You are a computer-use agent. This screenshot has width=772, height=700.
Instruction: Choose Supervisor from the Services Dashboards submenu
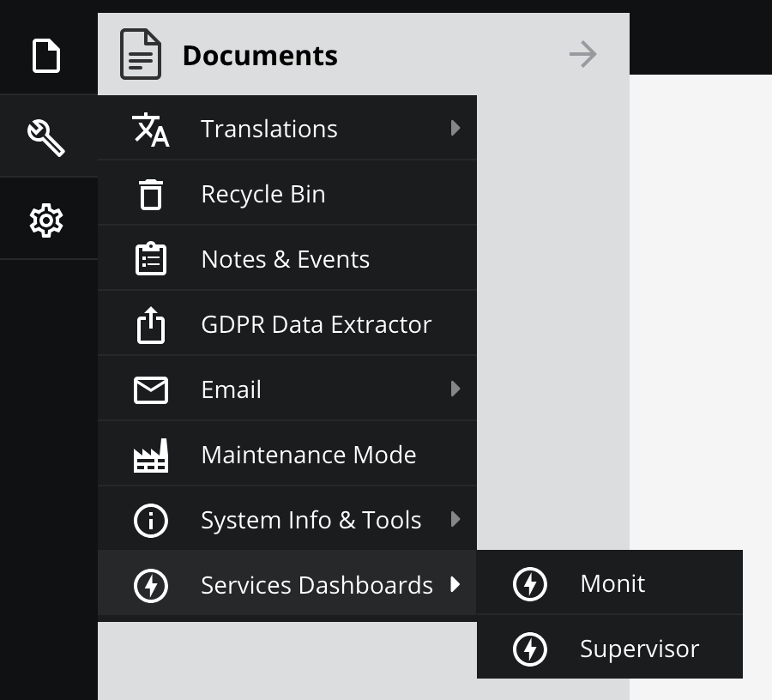[x=639, y=649]
